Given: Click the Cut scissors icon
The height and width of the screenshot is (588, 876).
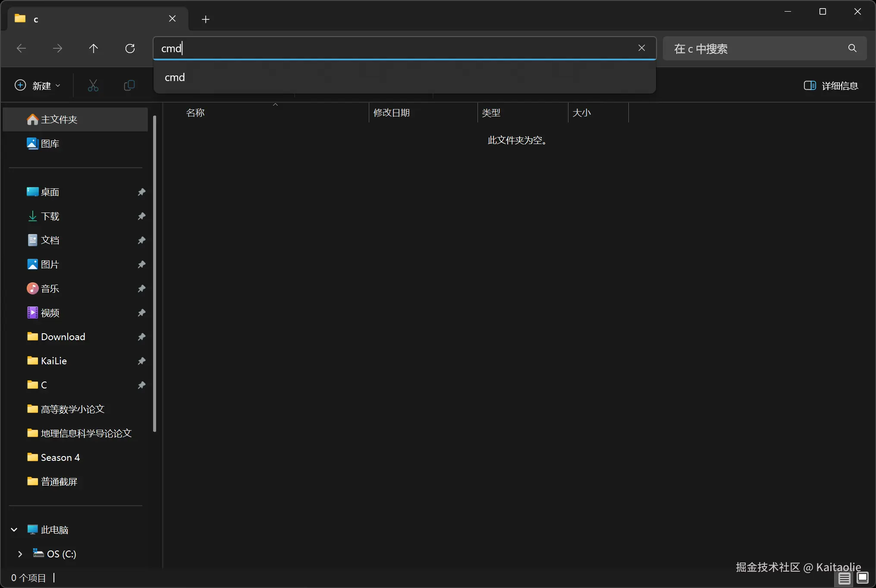Looking at the screenshot, I should [93, 85].
